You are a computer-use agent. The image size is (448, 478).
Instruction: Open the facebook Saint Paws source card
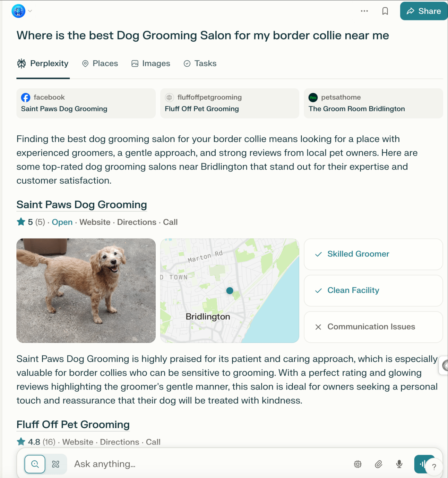86,103
